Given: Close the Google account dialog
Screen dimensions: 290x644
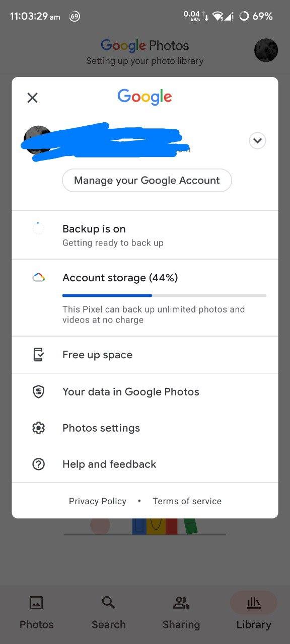Looking at the screenshot, I should pyautogui.click(x=32, y=98).
